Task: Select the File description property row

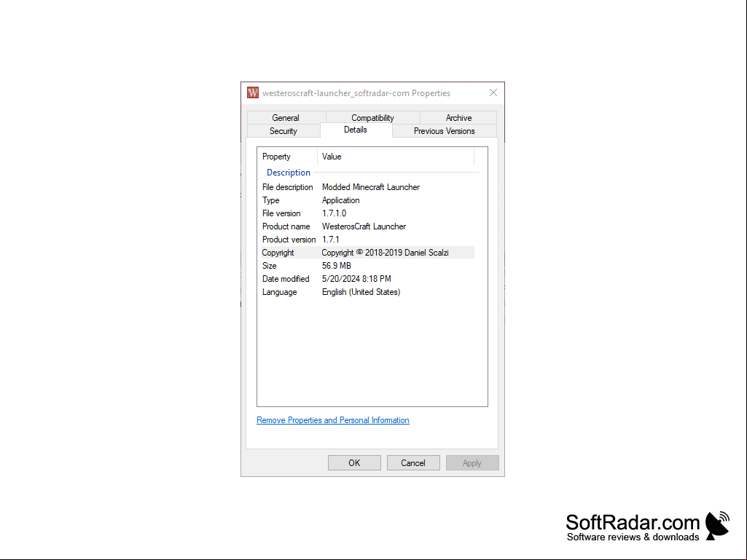Action: pos(367,187)
